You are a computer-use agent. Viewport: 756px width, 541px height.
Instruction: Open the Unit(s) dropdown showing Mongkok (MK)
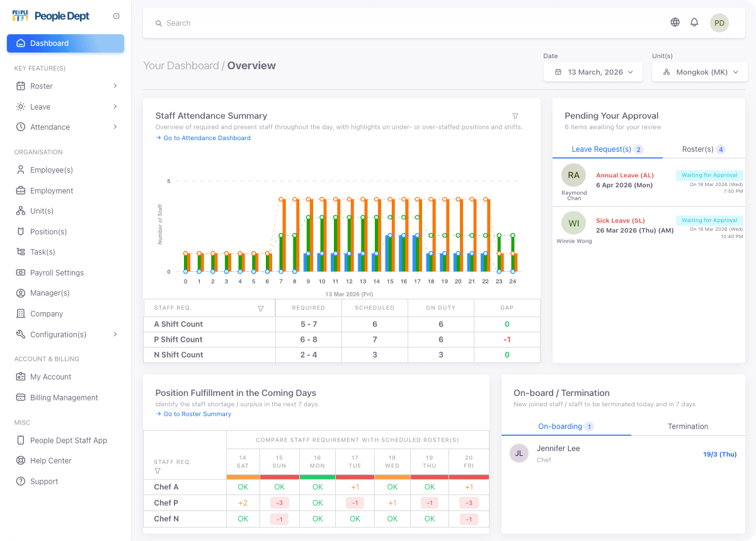click(x=698, y=72)
